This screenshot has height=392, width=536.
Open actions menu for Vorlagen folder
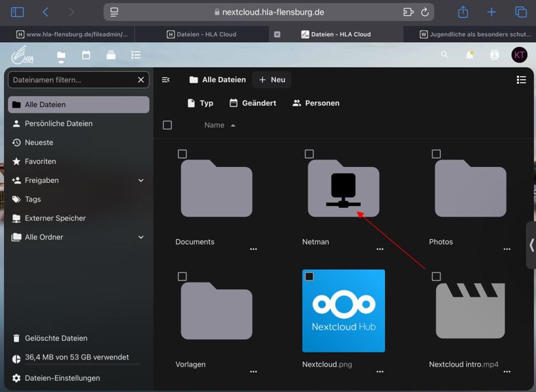[x=253, y=372]
